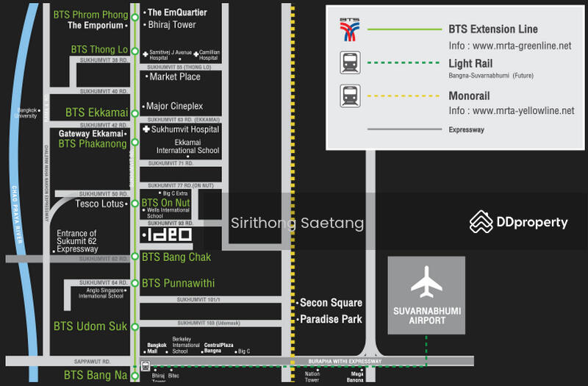588x386 pixels.
Task: Click the cross icon beside Camillian Hospital
Action: point(196,54)
